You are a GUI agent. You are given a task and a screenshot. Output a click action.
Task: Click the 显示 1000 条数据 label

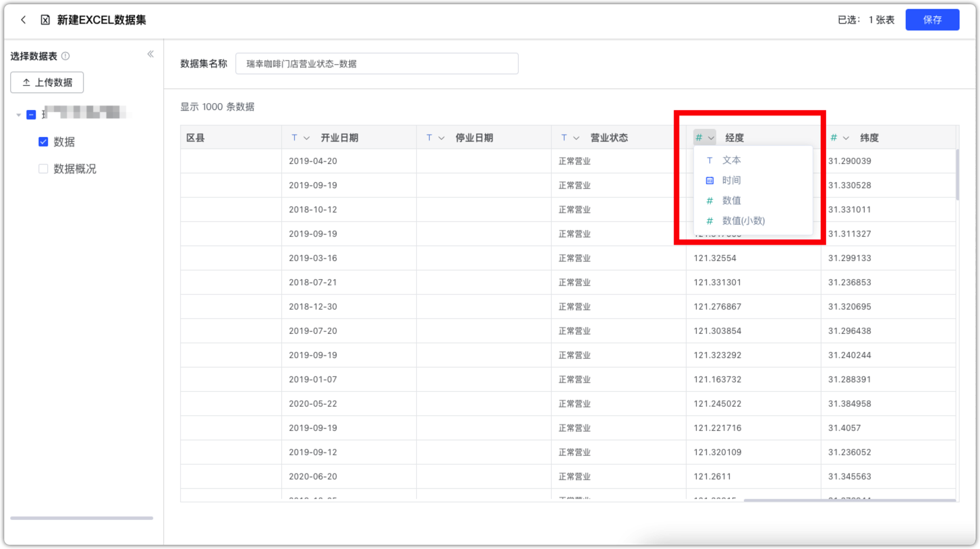point(217,107)
